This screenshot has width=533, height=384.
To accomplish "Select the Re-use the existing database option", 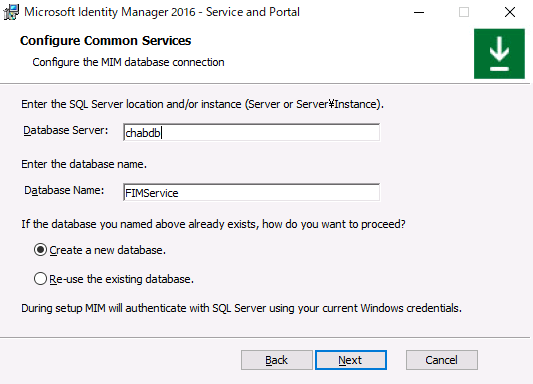I will (40, 279).
